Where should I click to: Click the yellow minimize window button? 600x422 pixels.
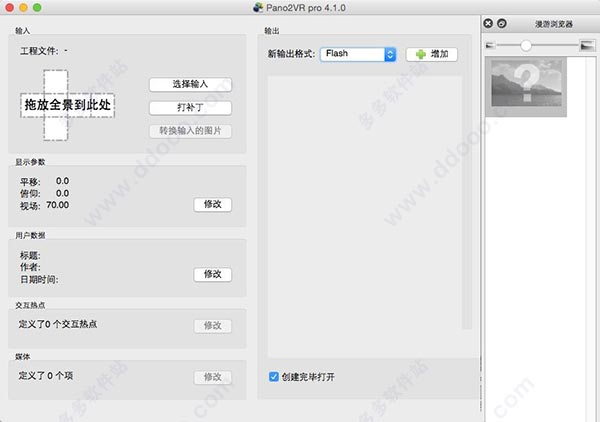point(23,8)
